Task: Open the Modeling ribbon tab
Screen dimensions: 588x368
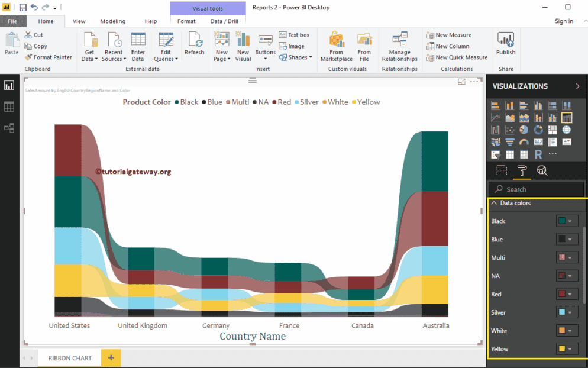Action: tap(112, 21)
